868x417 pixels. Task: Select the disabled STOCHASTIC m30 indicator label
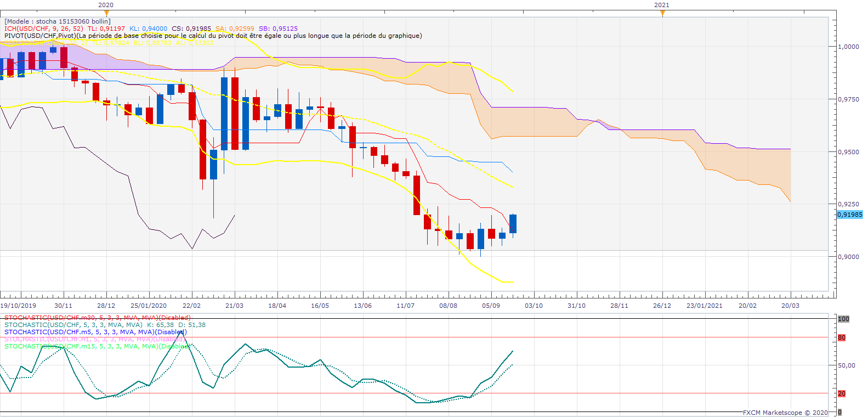point(97,318)
